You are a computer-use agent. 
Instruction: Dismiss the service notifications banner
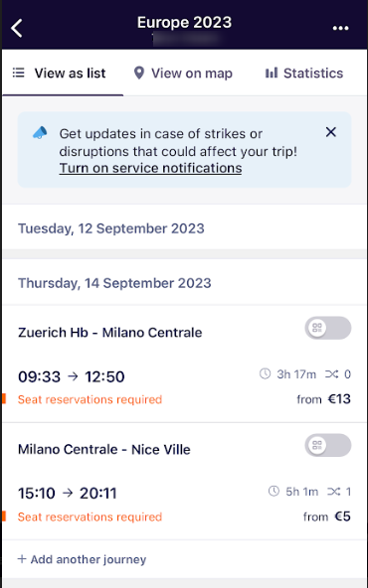click(x=331, y=132)
